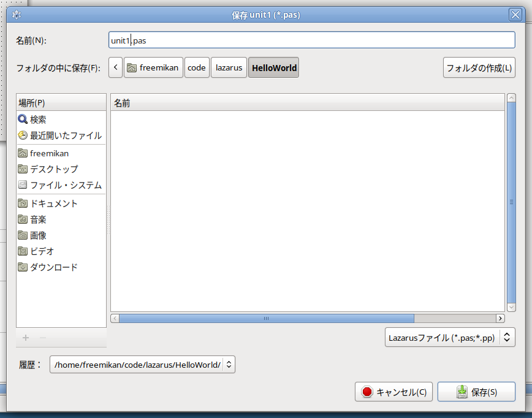Select the lazarus path breadcrumb
Screen dimensions: 532x418
click(x=229, y=67)
